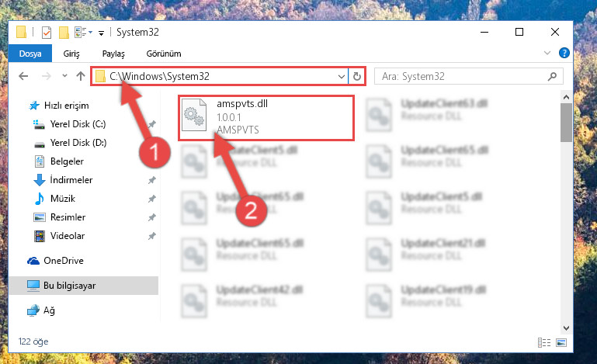Click the Back navigation arrow

click(23, 76)
